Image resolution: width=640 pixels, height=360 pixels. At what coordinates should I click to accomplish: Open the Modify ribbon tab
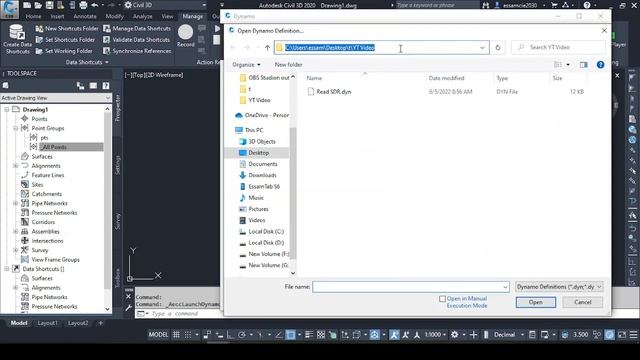tap(114, 16)
